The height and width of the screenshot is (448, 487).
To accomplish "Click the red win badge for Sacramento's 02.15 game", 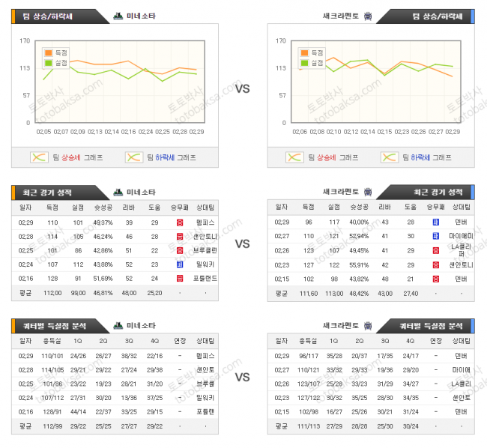I will click(x=435, y=278).
